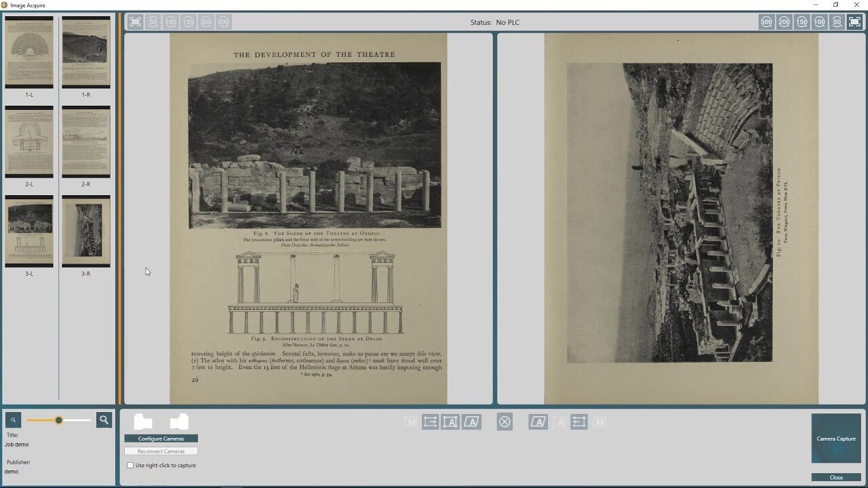Screen dimensions: 868x488
Task: Select thumbnail 1-L
Action: [29, 53]
